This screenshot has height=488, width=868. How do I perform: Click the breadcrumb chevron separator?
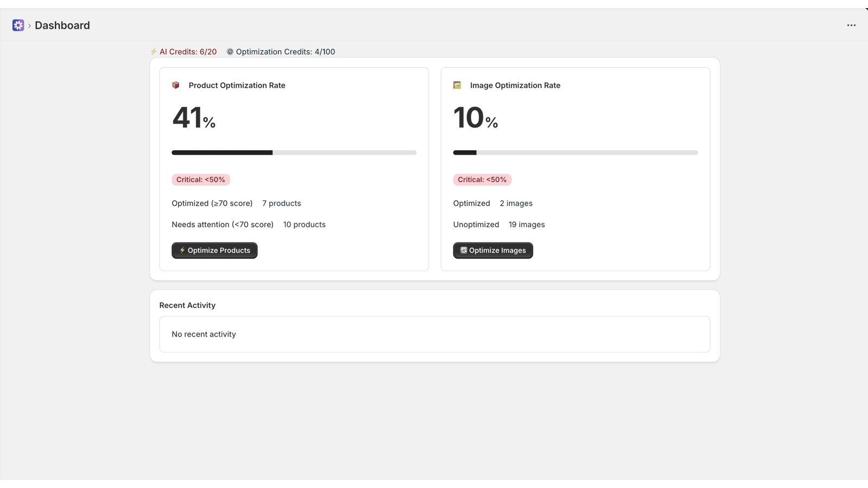click(x=29, y=25)
